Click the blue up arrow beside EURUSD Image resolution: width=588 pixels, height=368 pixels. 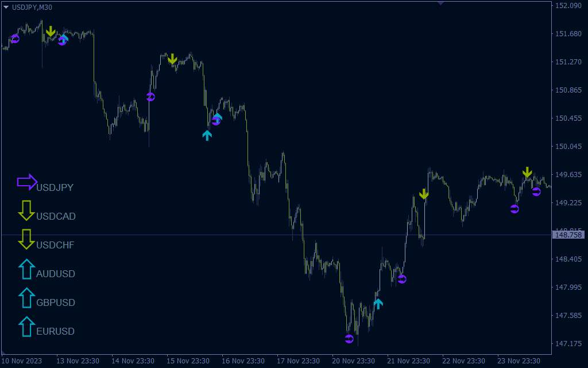26,326
